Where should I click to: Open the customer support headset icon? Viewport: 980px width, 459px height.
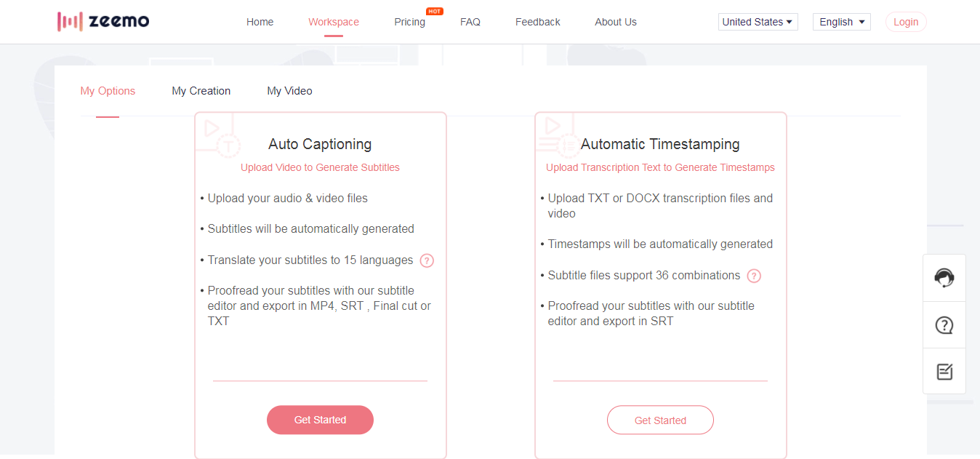(944, 277)
